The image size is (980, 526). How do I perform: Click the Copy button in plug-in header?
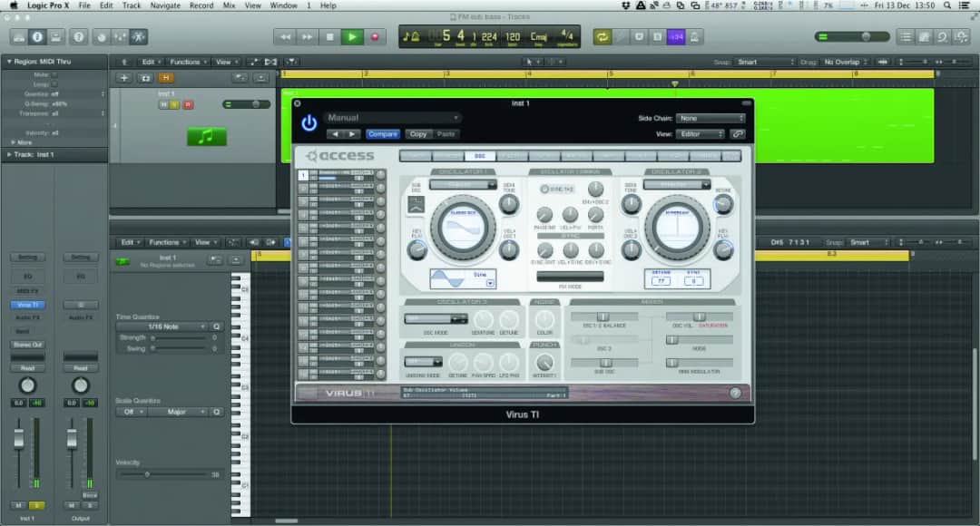click(x=417, y=134)
